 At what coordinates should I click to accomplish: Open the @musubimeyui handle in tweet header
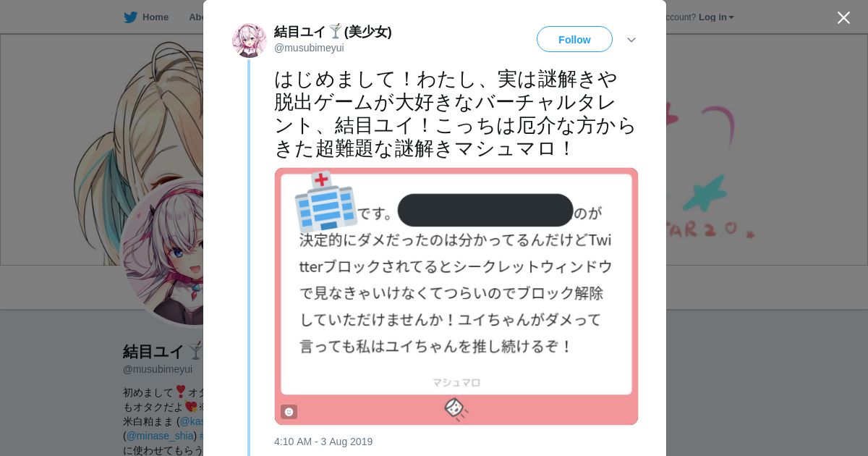point(309,48)
